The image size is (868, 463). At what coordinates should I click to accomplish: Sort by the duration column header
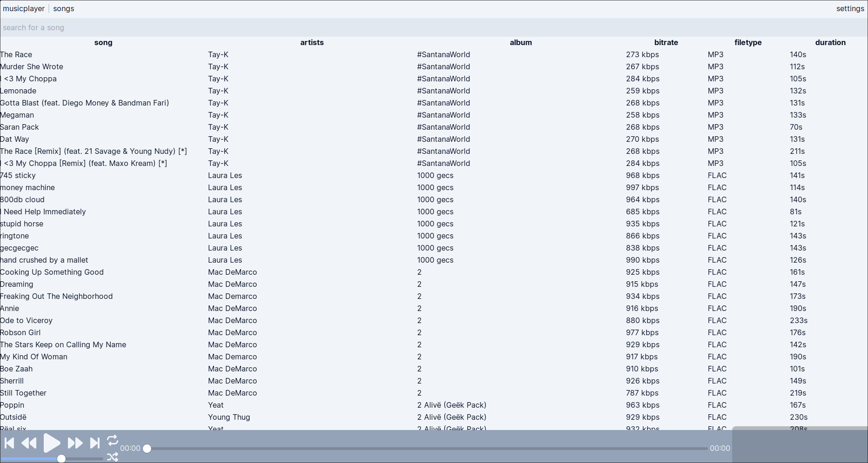[x=830, y=42]
